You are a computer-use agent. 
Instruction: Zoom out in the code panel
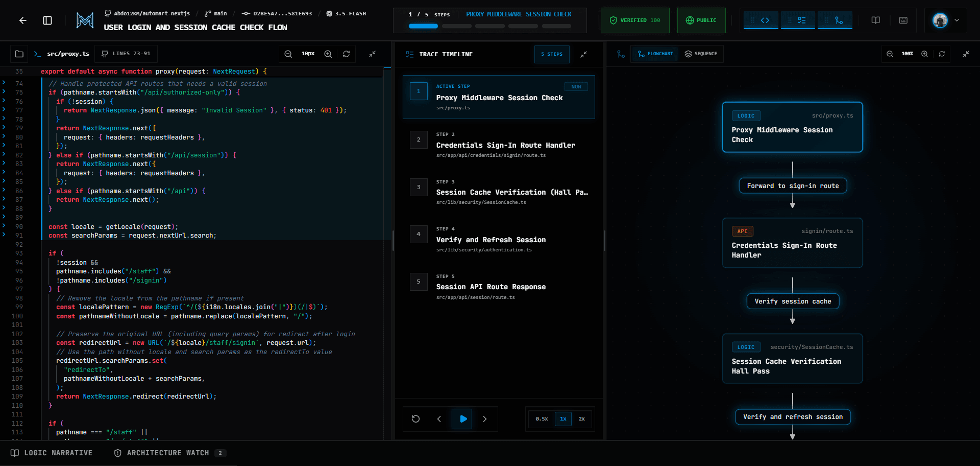point(288,54)
